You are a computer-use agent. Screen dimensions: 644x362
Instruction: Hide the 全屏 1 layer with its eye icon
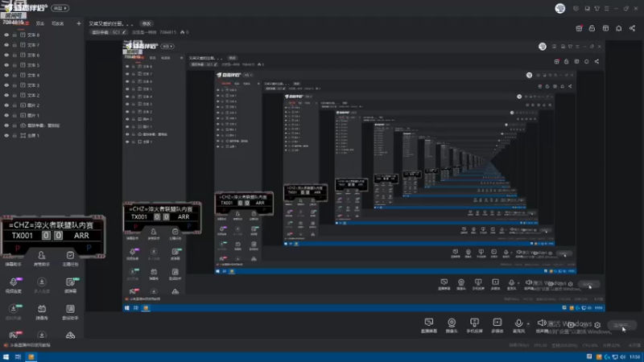point(6,135)
